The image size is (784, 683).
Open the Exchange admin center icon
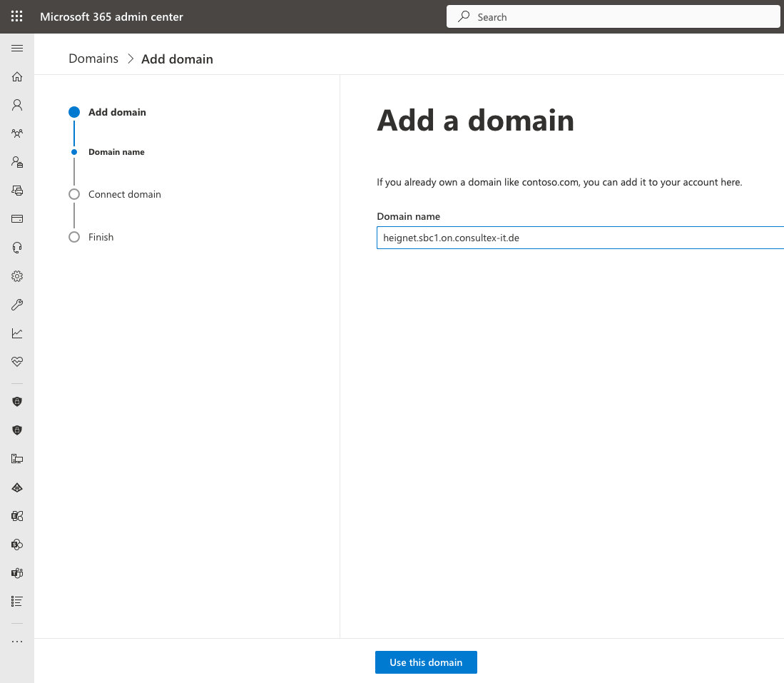click(x=17, y=516)
